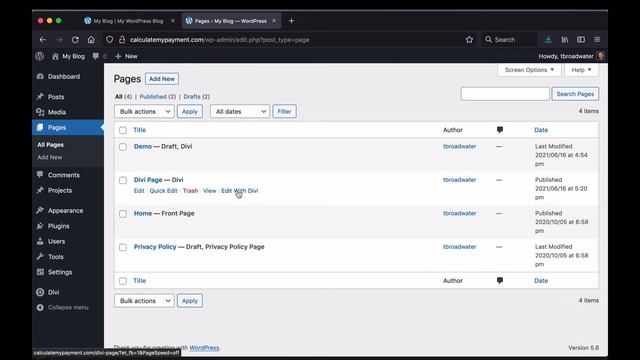This screenshot has height=360, width=640.
Task: Click the WordPress link in footer
Action: [x=204, y=348]
